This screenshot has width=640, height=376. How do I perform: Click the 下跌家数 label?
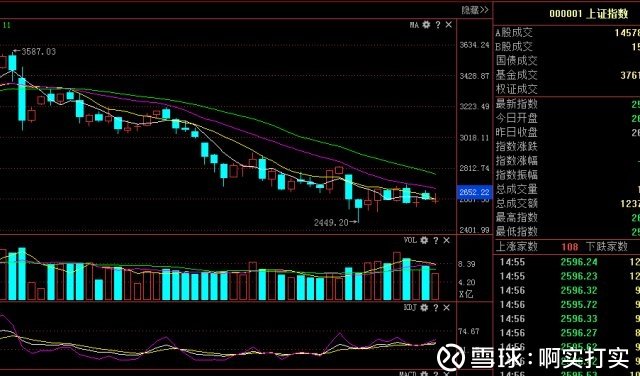[607, 247]
